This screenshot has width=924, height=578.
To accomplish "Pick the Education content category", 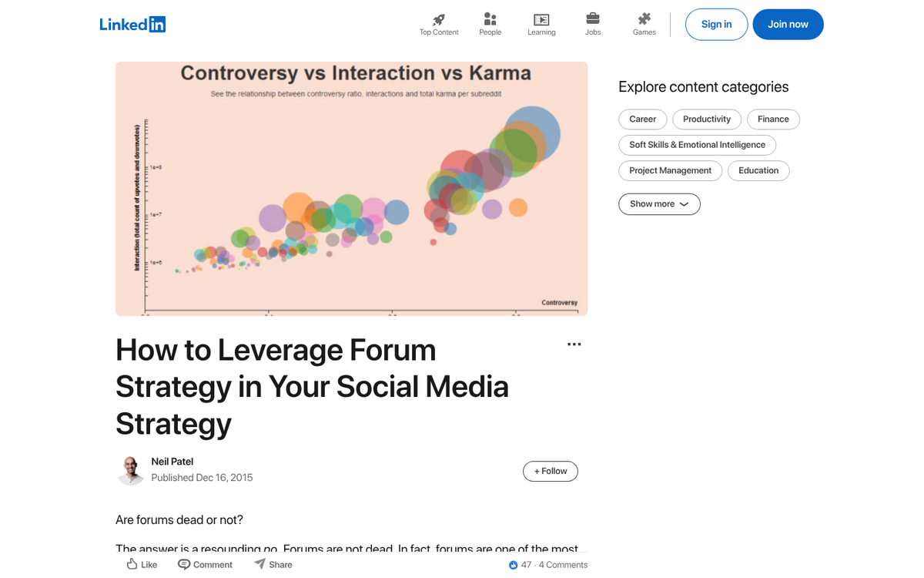I will tap(758, 170).
